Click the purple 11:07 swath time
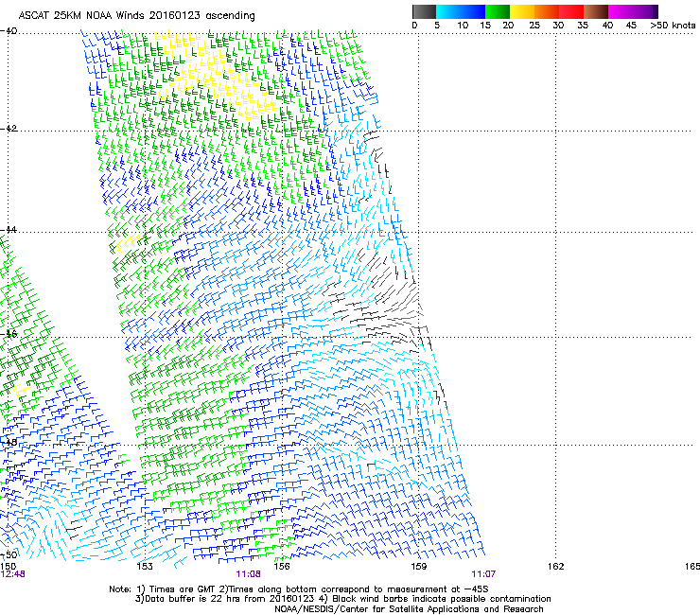 click(483, 574)
